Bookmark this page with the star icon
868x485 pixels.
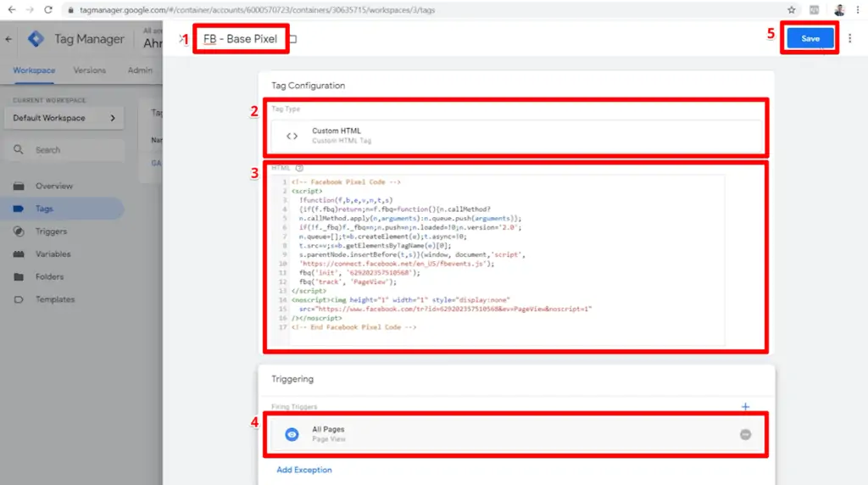click(792, 9)
